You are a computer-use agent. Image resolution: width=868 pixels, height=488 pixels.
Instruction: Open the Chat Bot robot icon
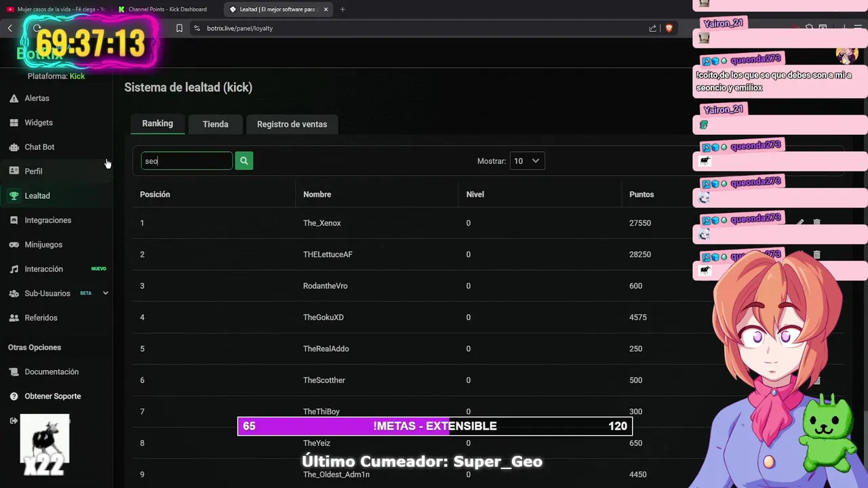[14, 147]
